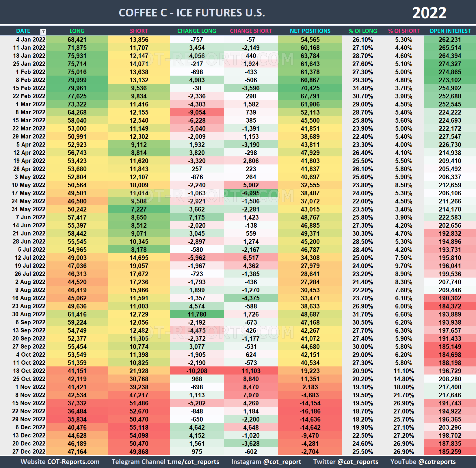Click the 11,780 change long cell
This screenshot has height=468, width=476.
pyautogui.click(x=197, y=314)
